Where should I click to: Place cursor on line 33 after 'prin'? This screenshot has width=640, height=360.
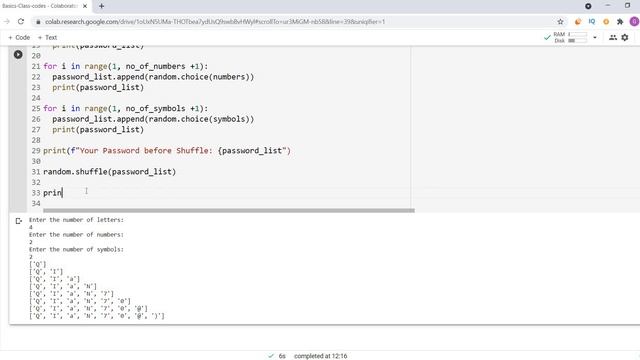tap(62, 193)
